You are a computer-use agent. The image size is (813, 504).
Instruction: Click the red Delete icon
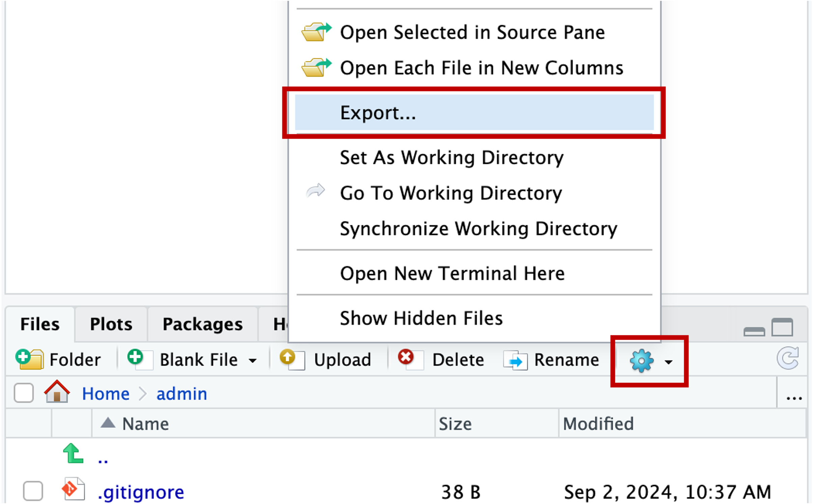tap(410, 359)
